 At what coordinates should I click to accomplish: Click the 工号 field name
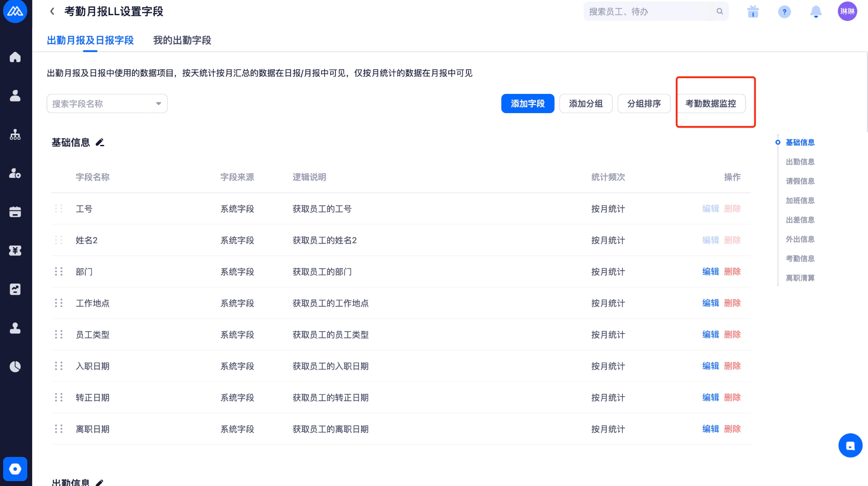point(84,209)
